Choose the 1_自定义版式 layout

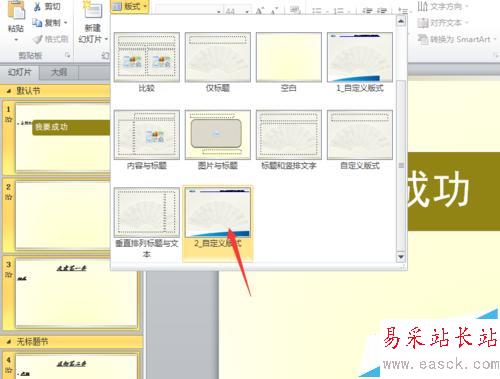[x=360, y=62]
